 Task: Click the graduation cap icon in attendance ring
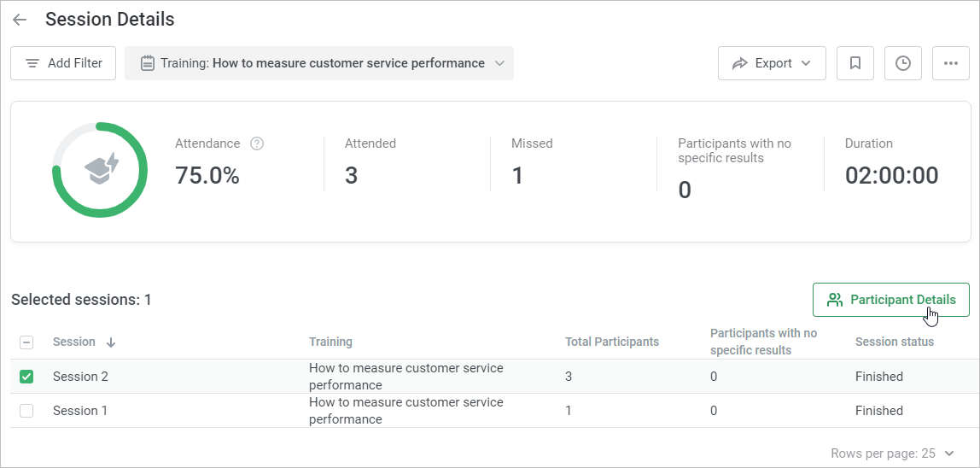click(102, 169)
